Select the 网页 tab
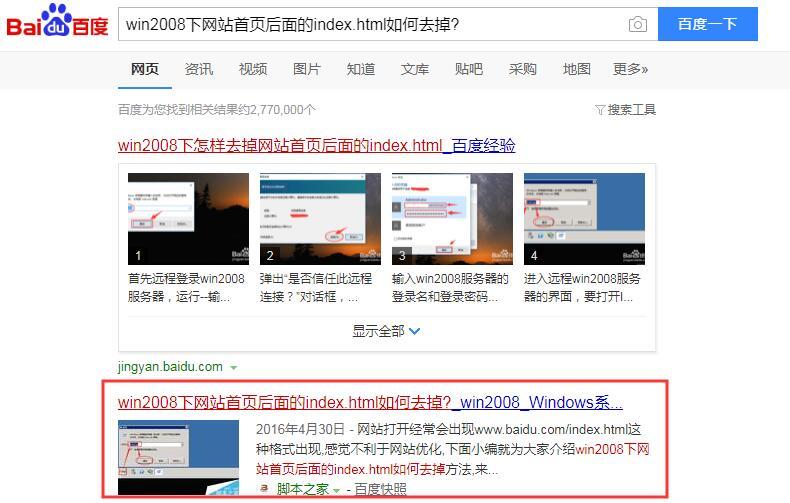 point(145,69)
